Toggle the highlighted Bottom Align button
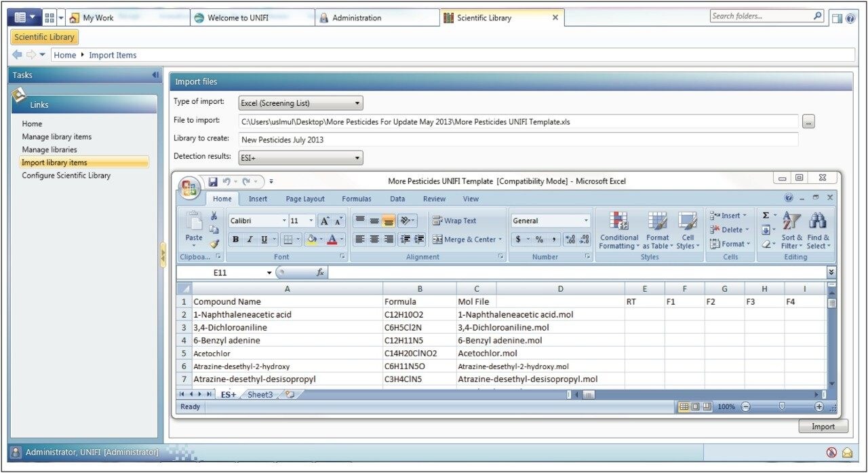Viewport: 868px width, 473px height. pyautogui.click(x=389, y=221)
